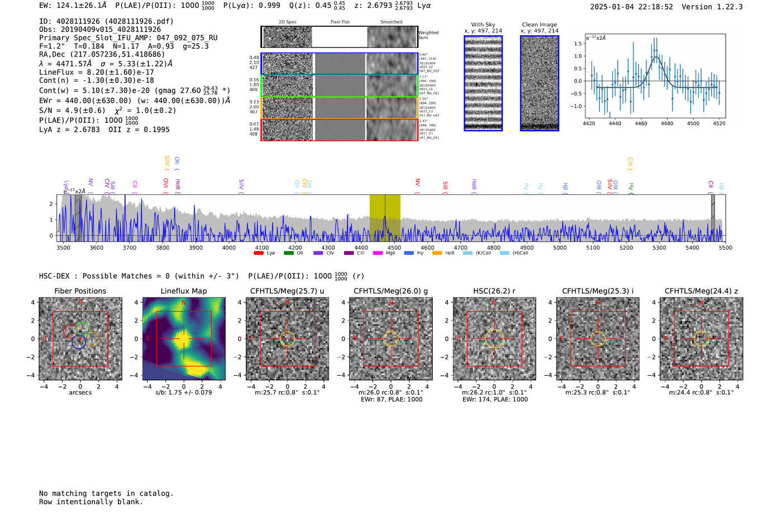This screenshot has width=782, height=532.
Task: Click the green fiber circle in Fiber Positions
Action: 83,329
